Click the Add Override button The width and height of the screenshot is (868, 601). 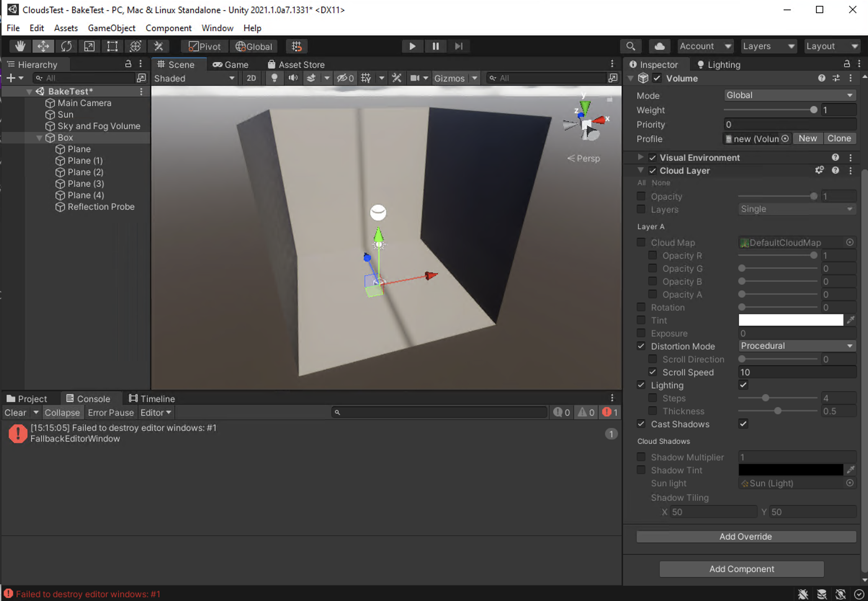point(746,537)
